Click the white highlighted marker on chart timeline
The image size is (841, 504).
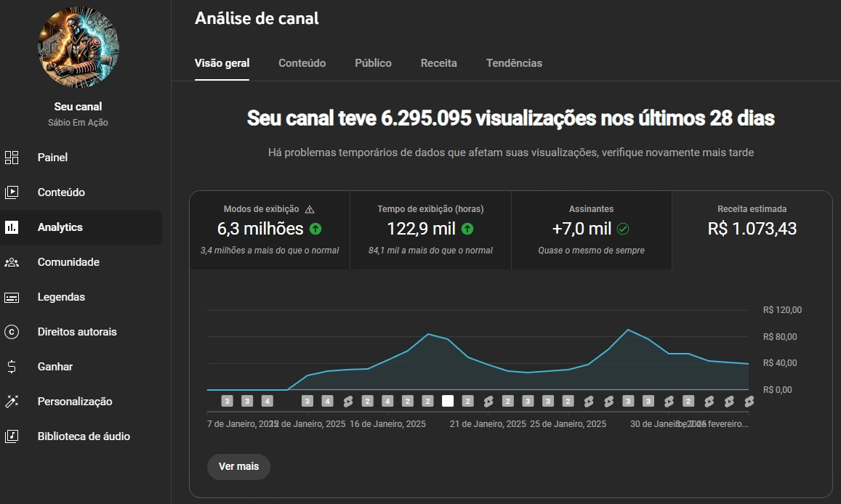(448, 401)
